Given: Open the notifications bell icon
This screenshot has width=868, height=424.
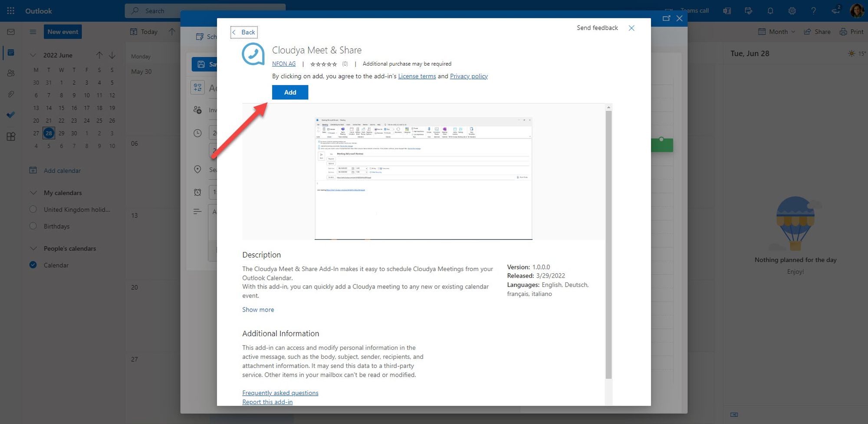Looking at the screenshot, I should point(770,11).
